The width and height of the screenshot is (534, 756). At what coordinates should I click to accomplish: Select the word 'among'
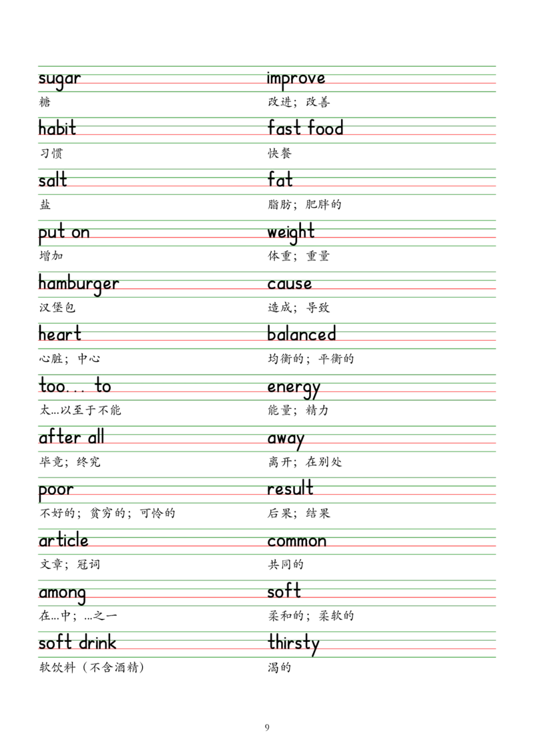coord(62,593)
